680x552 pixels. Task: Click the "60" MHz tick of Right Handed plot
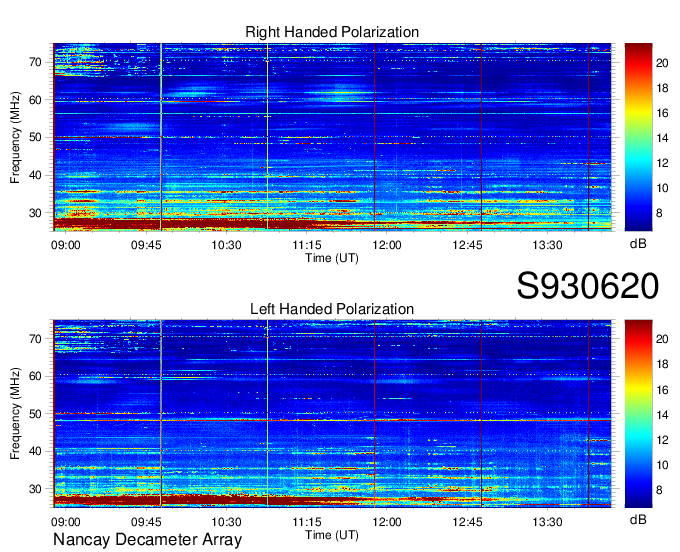pyautogui.click(x=36, y=100)
